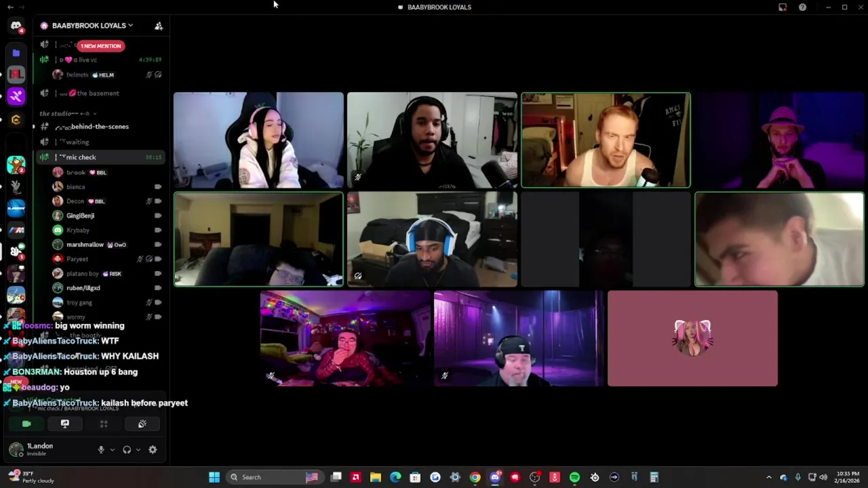Focus video tile of man wearing pink hat
Image resolution: width=868 pixels, height=488 pixels.
[x=779, y=140]
